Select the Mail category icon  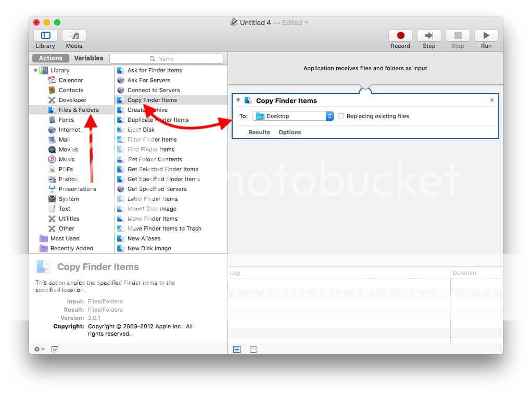pos(52,139)
